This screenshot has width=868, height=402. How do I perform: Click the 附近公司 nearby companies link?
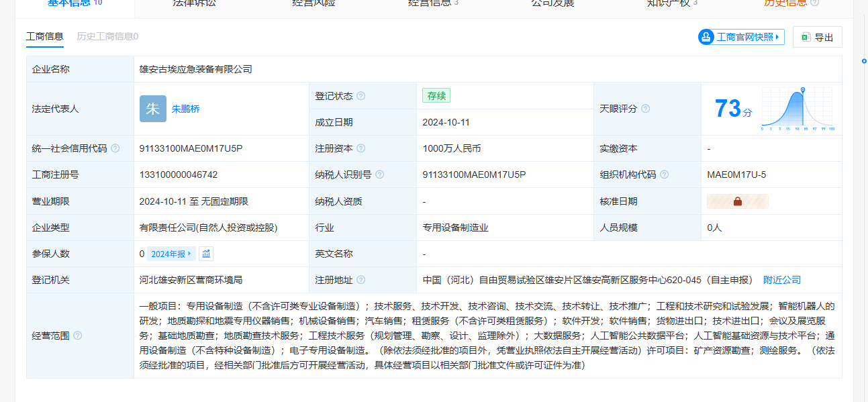782,280
